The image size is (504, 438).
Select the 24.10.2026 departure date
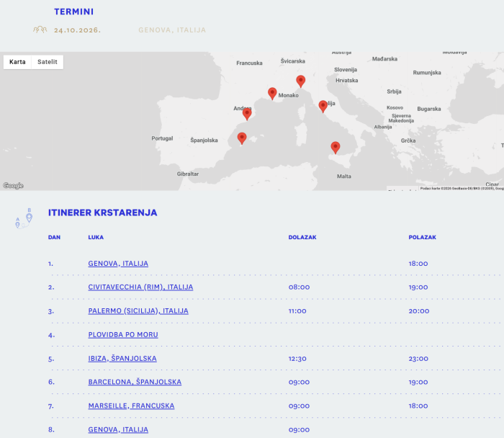[77, 30]
